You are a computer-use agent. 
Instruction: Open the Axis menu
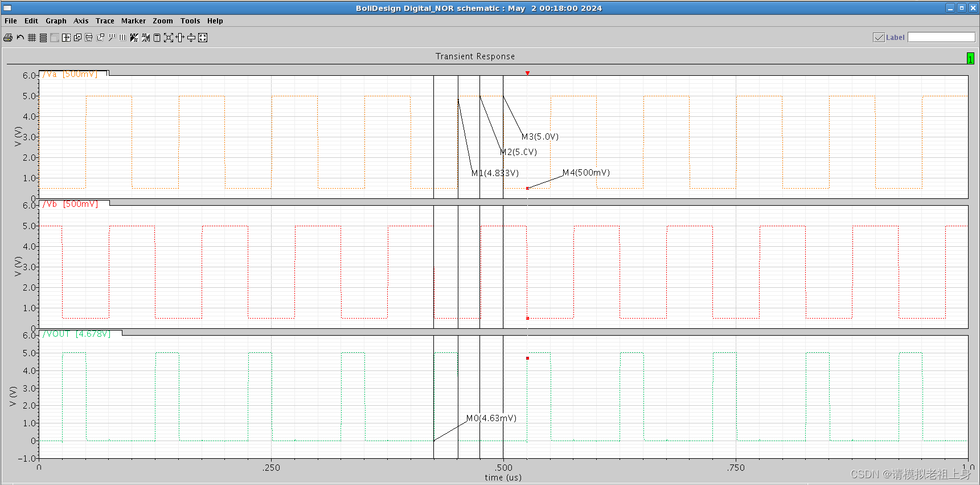click(81, 21)
